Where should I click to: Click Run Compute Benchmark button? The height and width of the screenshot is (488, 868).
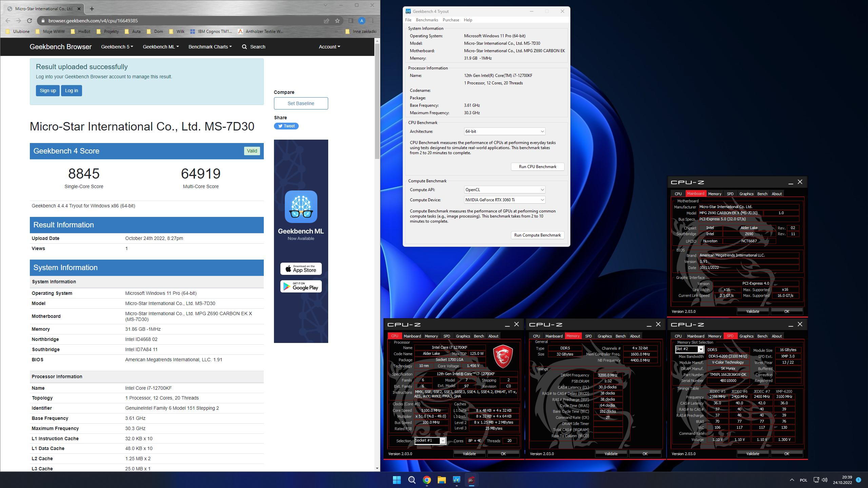[537, 235]
